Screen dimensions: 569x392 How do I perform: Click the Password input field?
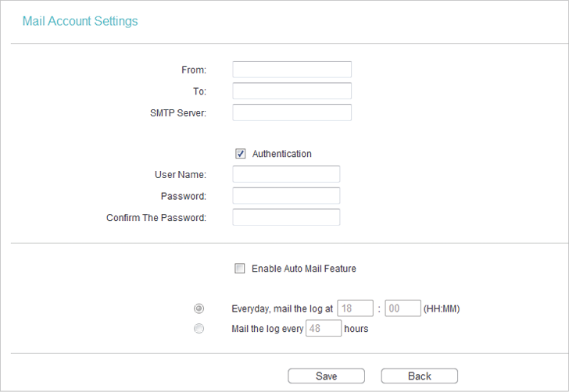tap(286, 196)
